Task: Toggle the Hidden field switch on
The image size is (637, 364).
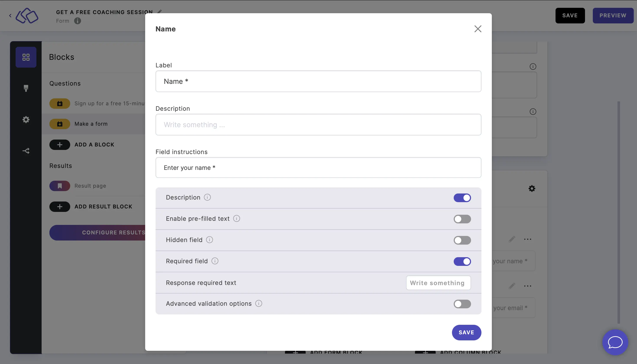Action: click(462, 240)
